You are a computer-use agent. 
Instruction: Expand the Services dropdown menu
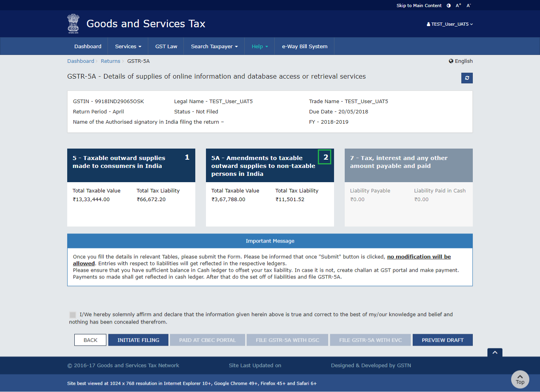point(128,47)
